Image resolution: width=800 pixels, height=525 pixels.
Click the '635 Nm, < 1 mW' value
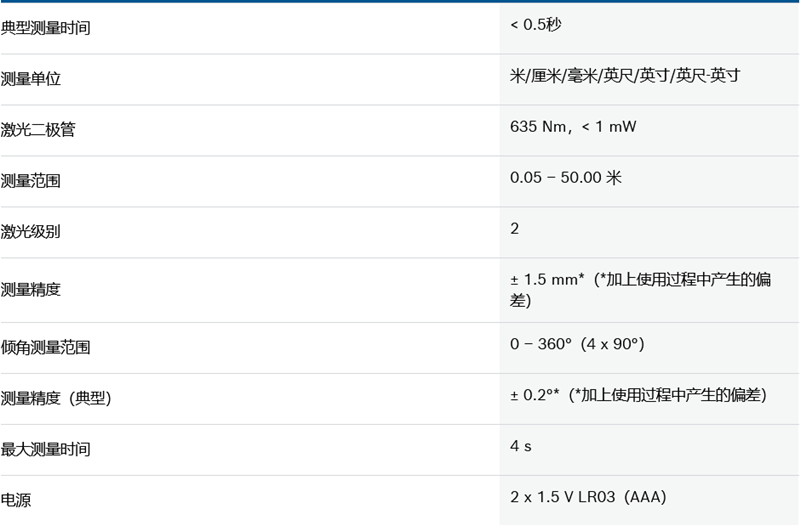point(573,126)
